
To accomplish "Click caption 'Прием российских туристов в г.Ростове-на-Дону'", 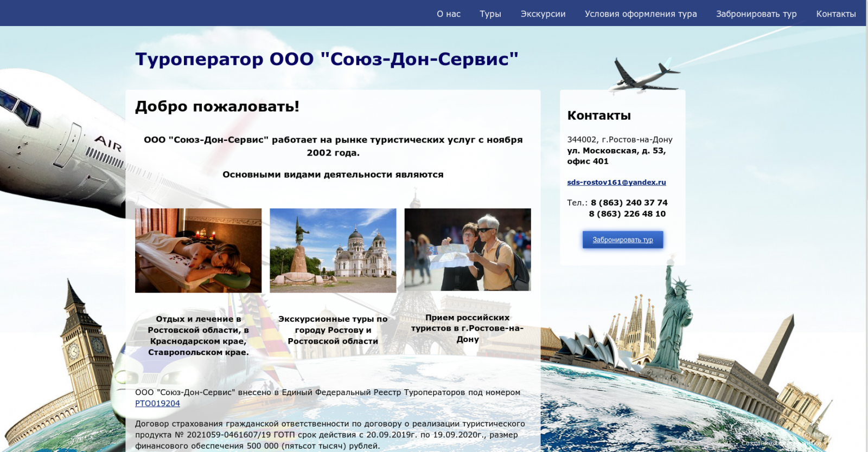I will [x=468, y=328].
